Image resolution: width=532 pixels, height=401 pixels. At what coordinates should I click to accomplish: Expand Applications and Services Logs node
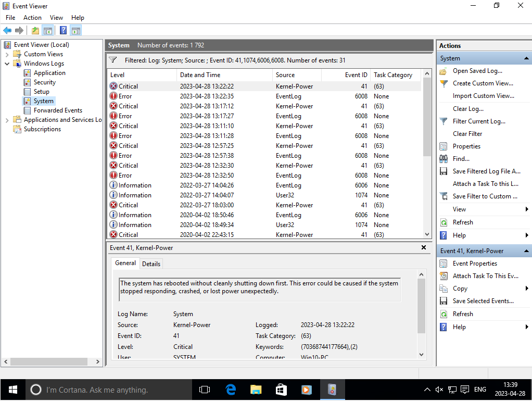coord(7,120)
